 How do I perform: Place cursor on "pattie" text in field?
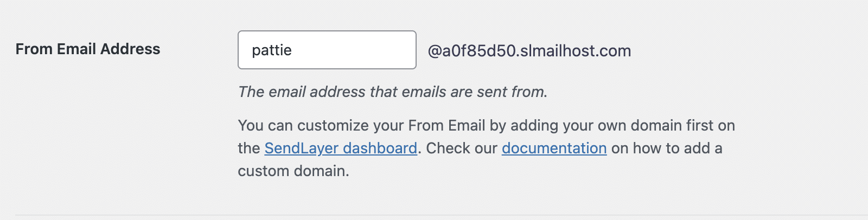coord(272,50)
